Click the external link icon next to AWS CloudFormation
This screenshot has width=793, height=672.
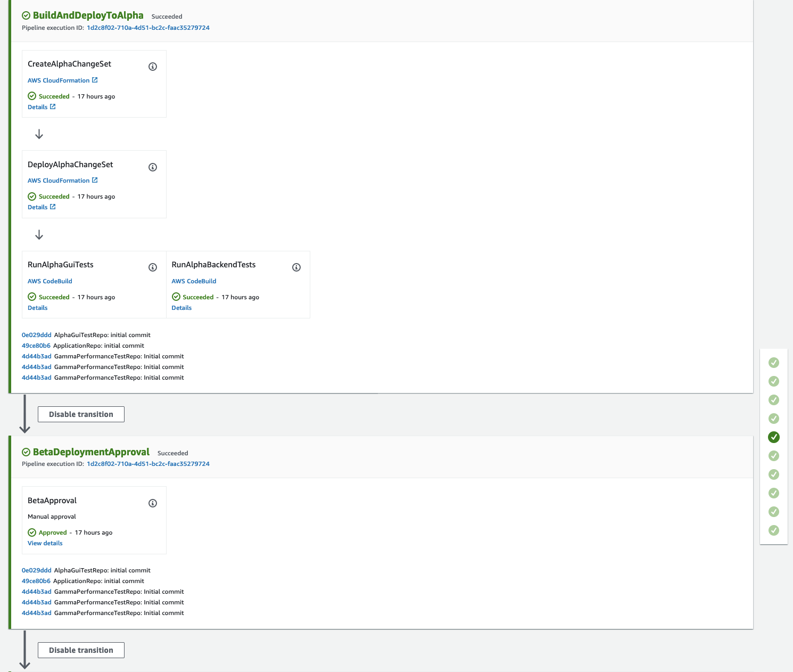tap(95, 79)
